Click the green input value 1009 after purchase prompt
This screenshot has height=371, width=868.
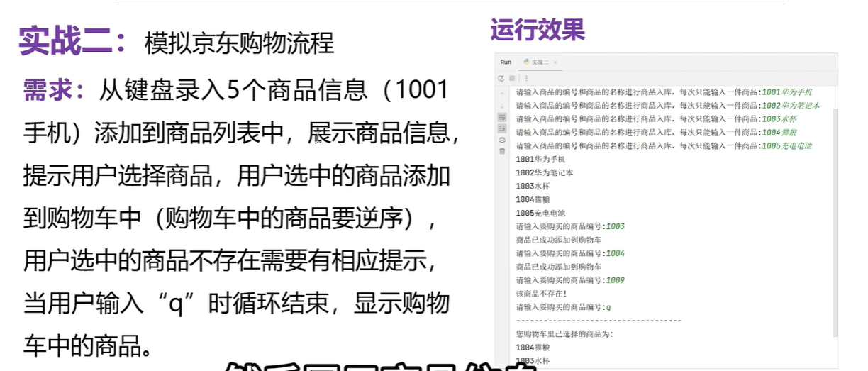615,281
